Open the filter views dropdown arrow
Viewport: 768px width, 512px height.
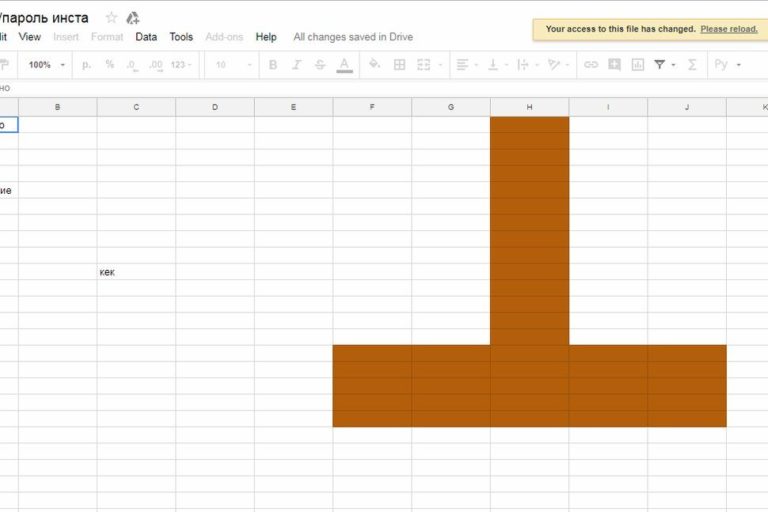[673, 65]
